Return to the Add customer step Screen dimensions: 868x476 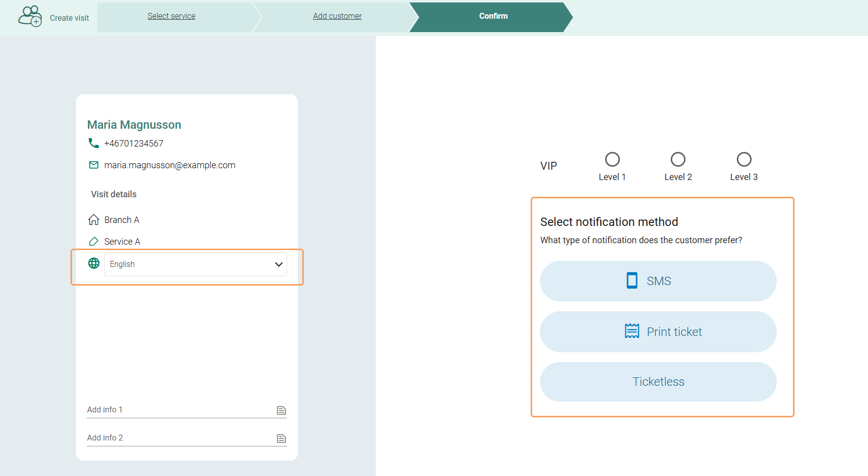pyautogui.click(x=337, y=16)
